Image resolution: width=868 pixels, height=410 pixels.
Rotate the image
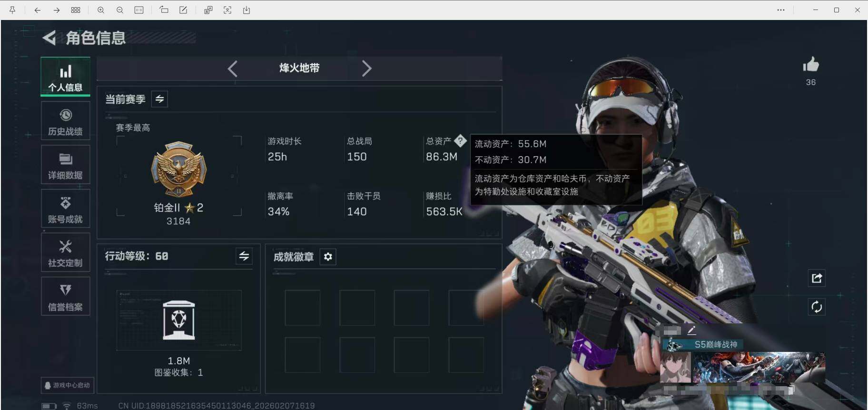click(164, 10)
